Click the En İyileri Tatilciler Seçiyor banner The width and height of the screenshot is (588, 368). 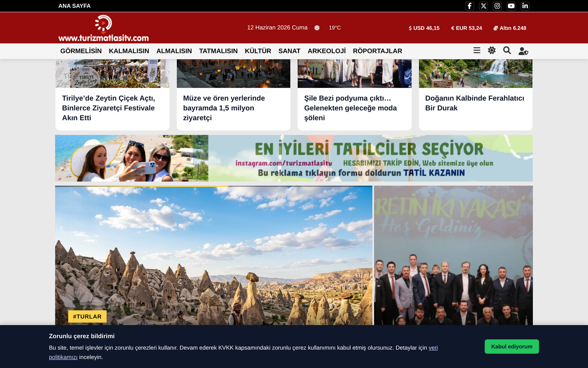pyautogui.click(x=294, y=158)
